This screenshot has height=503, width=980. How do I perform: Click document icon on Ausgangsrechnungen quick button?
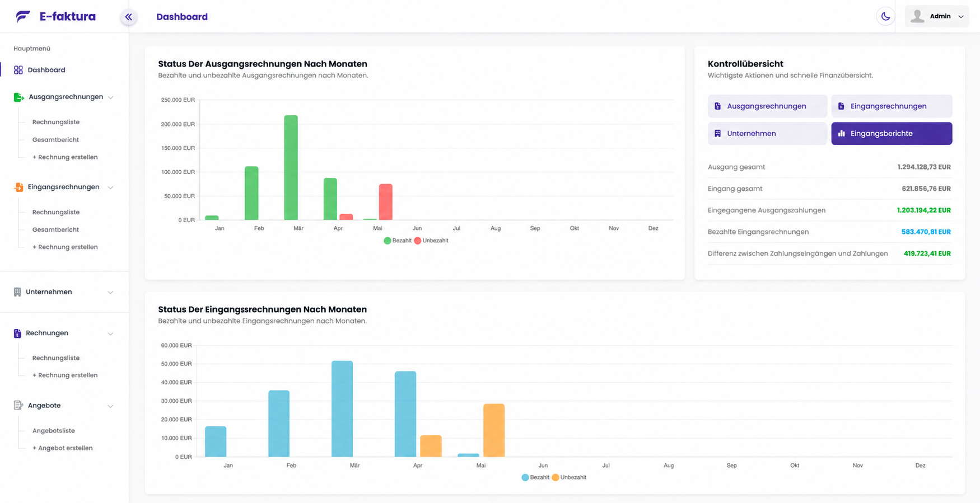[x=718, y=106]
